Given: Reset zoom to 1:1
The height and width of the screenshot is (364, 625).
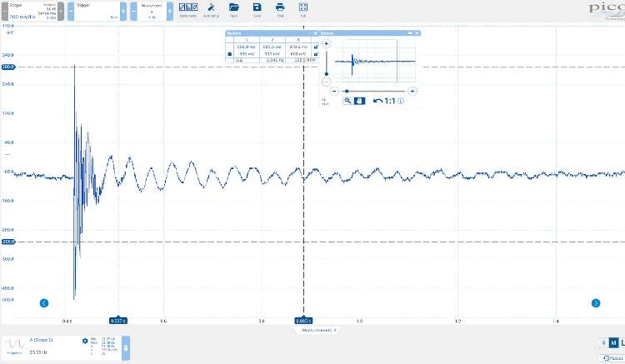Looking at the screenshot, I should (389, 101).
